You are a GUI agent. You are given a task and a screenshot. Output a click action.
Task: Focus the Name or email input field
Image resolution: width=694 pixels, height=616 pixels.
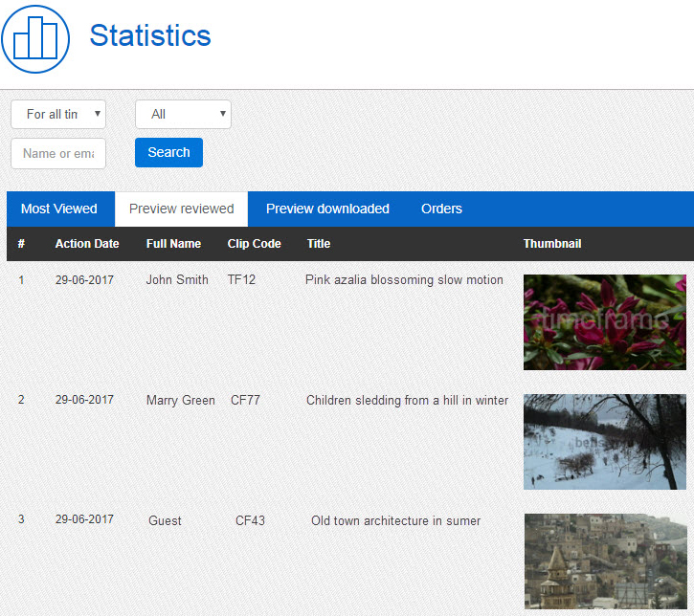(58, 153)
